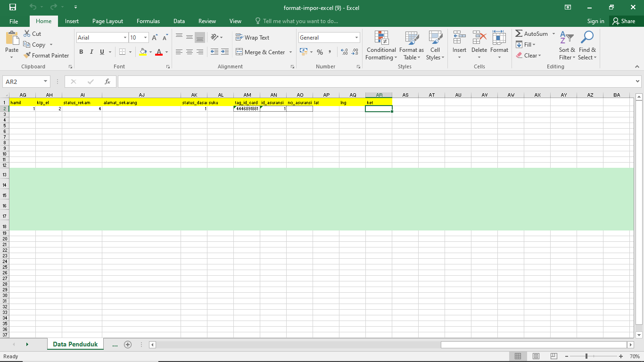The image size is (644, 362).
Task: Click the Find & Select magnifier
Action: tap(587, 46)
